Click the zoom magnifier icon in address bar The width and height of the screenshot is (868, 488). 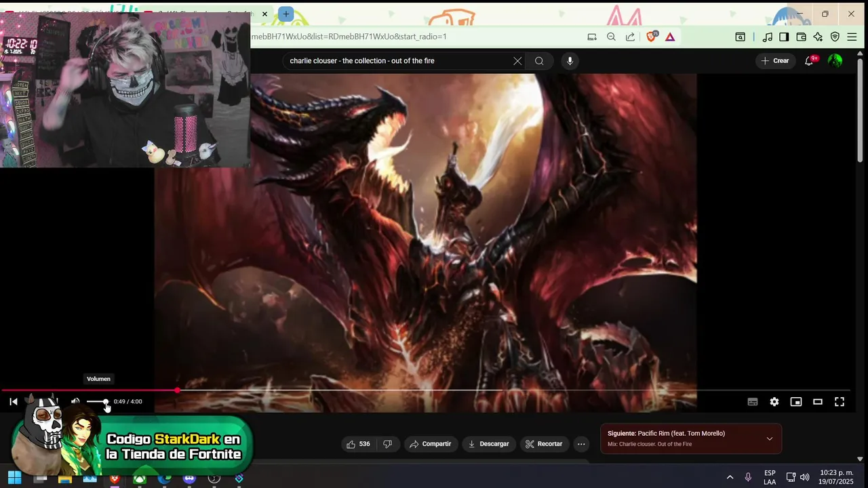611,37
